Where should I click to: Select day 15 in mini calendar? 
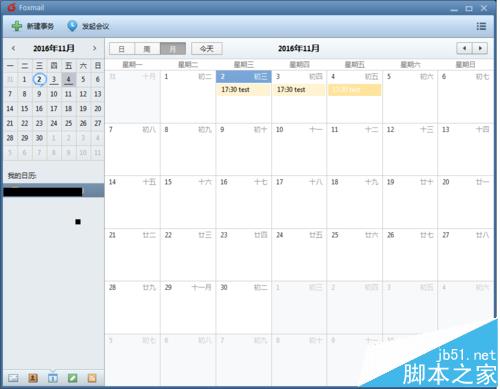coord(25,109)
